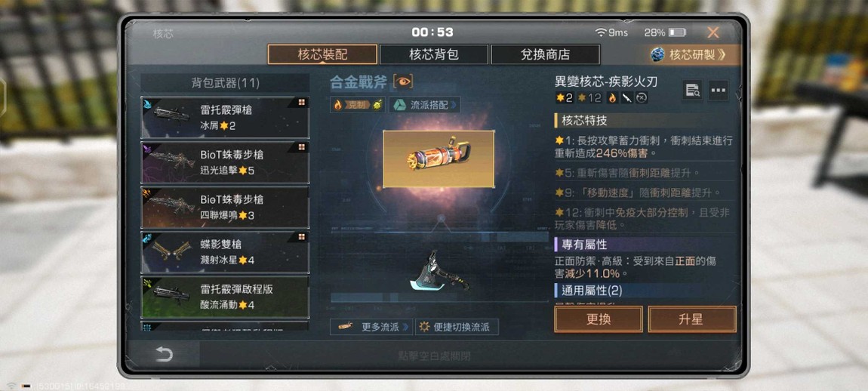Image resolution: width=868 pixels, height=391 pixels.
Task: Select 雷托霰彈槍 冰屑 weapon entry
Action: coord(226,118)
